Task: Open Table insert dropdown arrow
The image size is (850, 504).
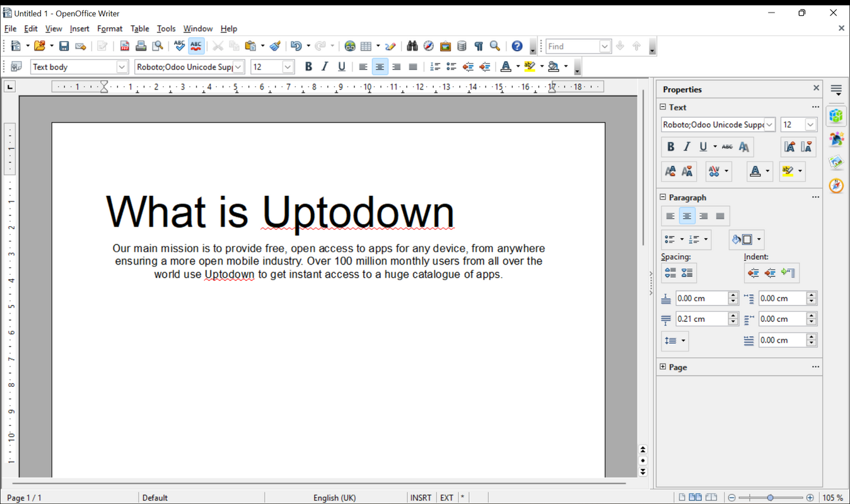Action: click(x=378, y=46)
